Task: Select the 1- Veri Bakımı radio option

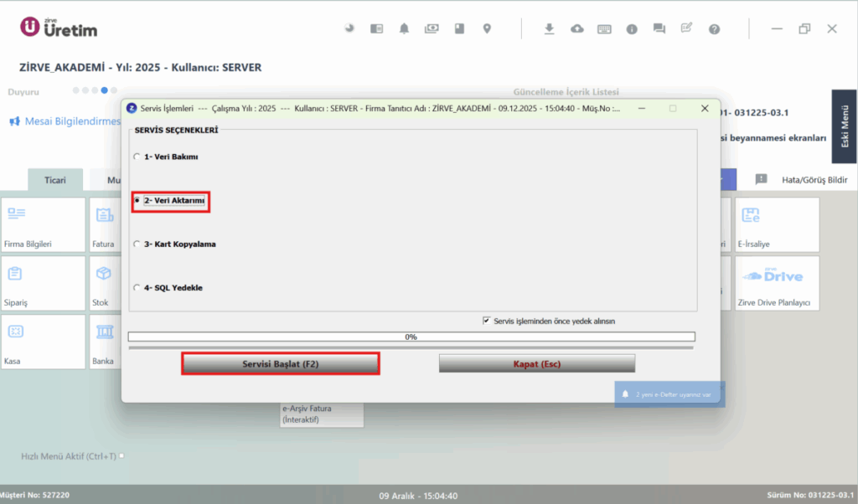Action: pos(137,157)
